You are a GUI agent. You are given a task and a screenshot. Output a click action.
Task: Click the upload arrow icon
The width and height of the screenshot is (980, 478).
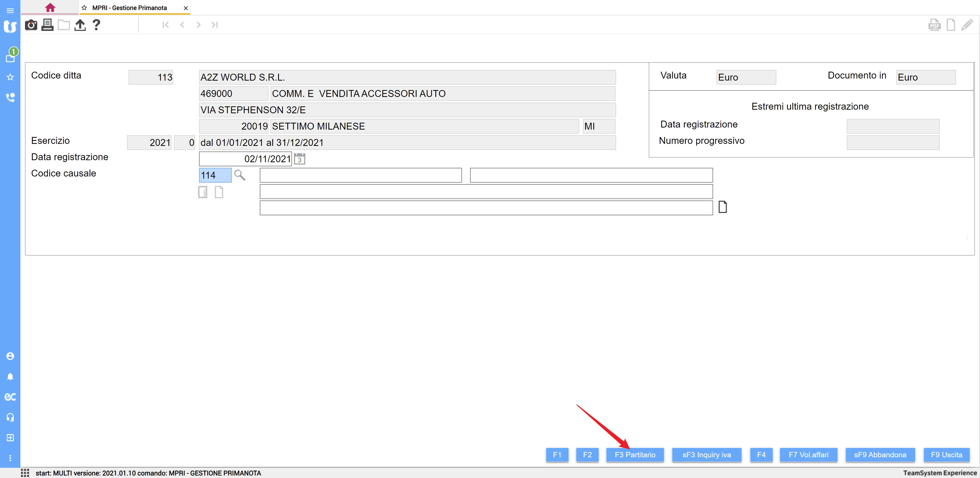click(80, 25)
